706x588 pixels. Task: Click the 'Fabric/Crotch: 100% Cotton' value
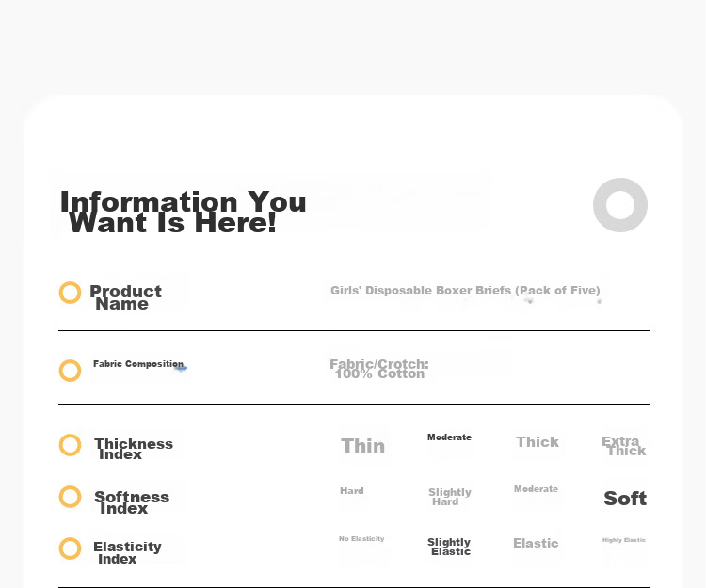(x=379, y=369)
